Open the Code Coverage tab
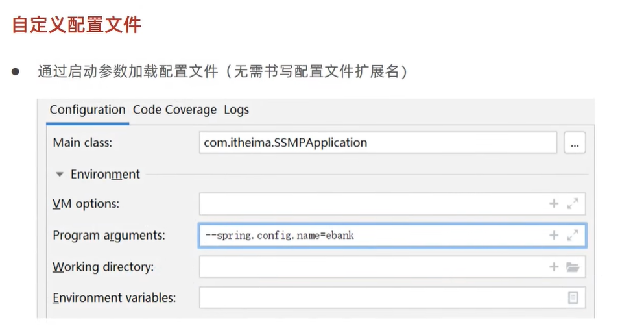The width and height of the screenshot is (644, 335). click(174, 110)
